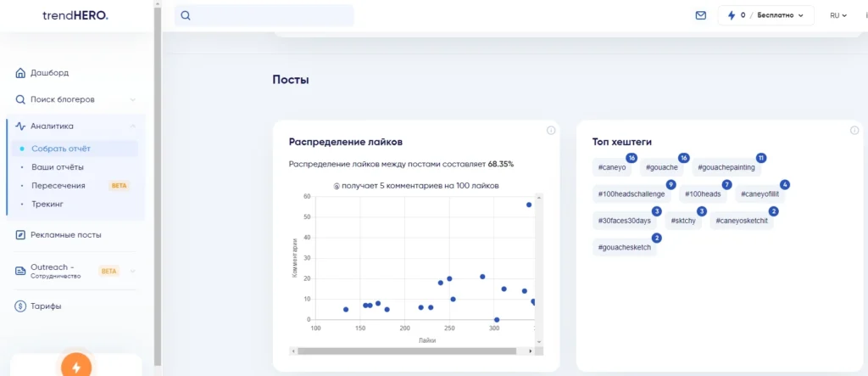Click the Outreach card icon

coord(20,272)
